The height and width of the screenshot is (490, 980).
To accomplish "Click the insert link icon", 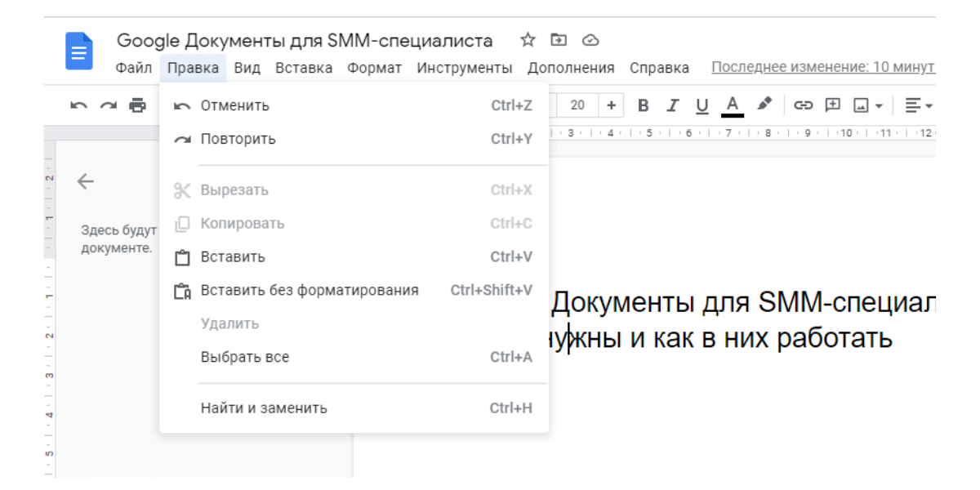I will 804,105.
